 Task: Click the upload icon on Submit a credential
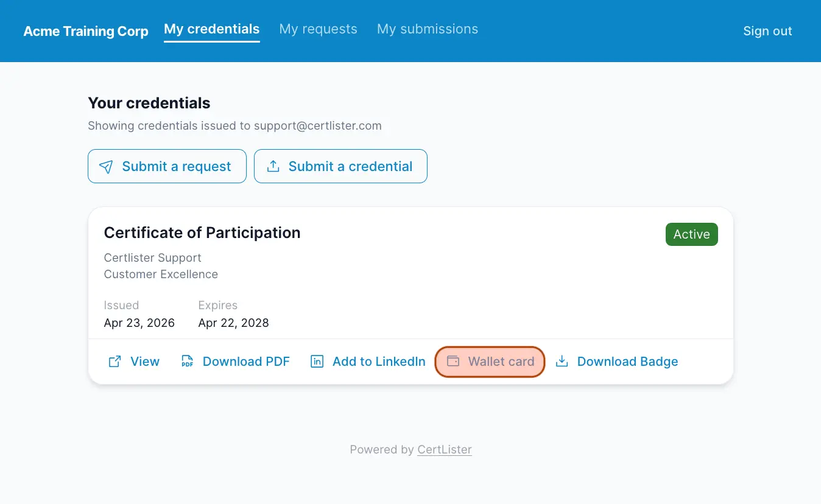click(273, 166)
